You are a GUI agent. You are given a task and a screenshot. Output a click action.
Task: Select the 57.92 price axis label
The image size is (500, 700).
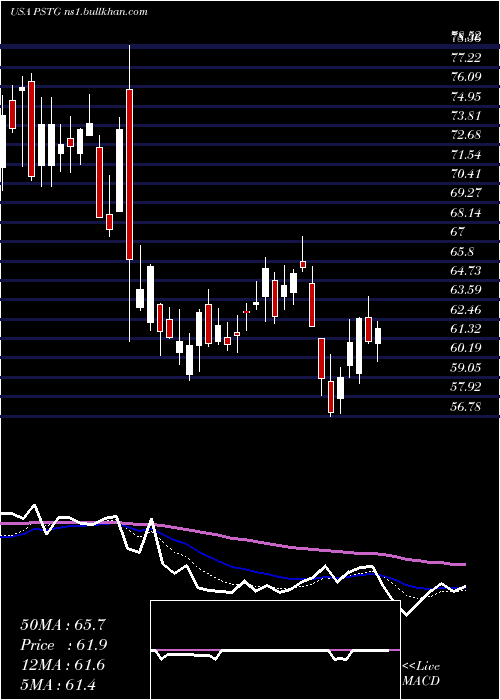coord(466,387)
